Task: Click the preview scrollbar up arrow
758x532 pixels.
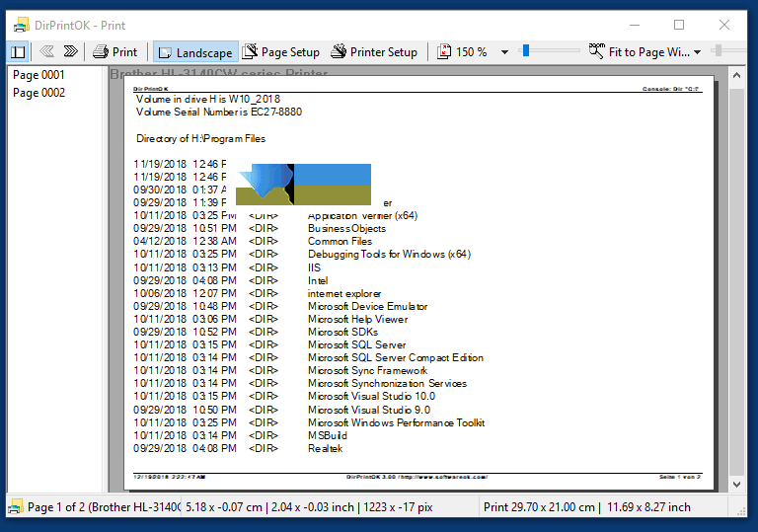Action: (736, 75)
